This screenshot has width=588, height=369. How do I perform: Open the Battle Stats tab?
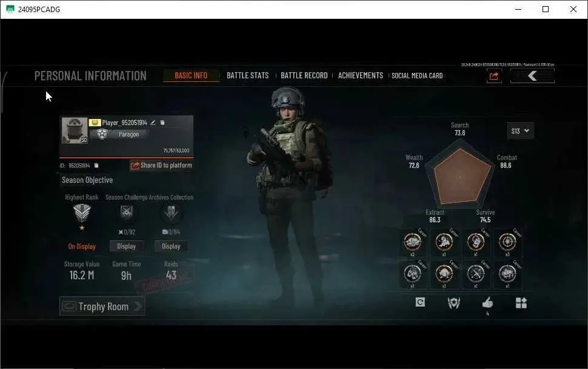click(247, 75)
